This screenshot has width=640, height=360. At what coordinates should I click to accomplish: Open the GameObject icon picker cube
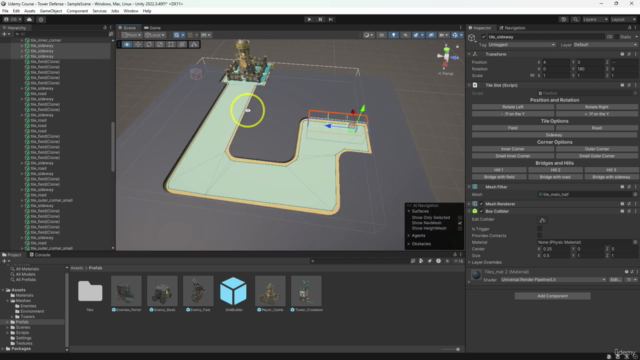472,38
